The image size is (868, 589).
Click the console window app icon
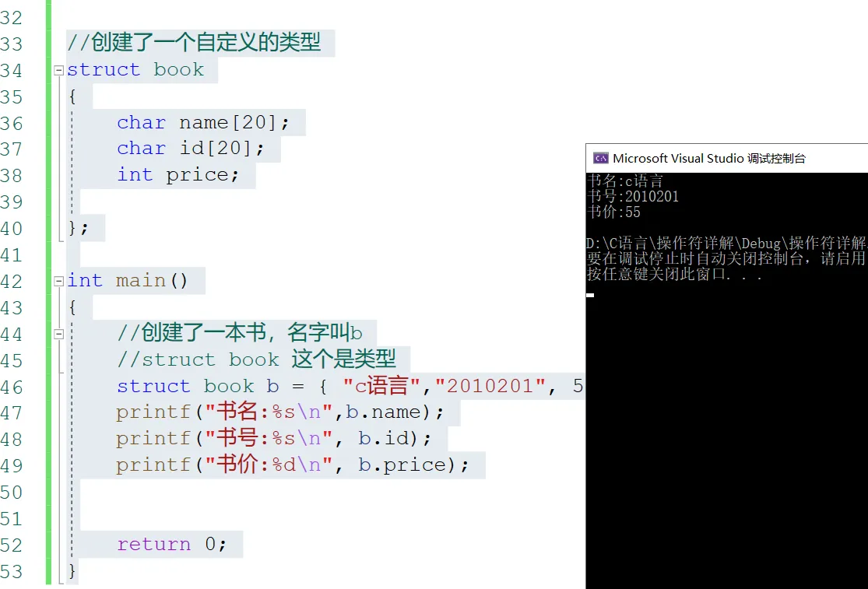601,159
